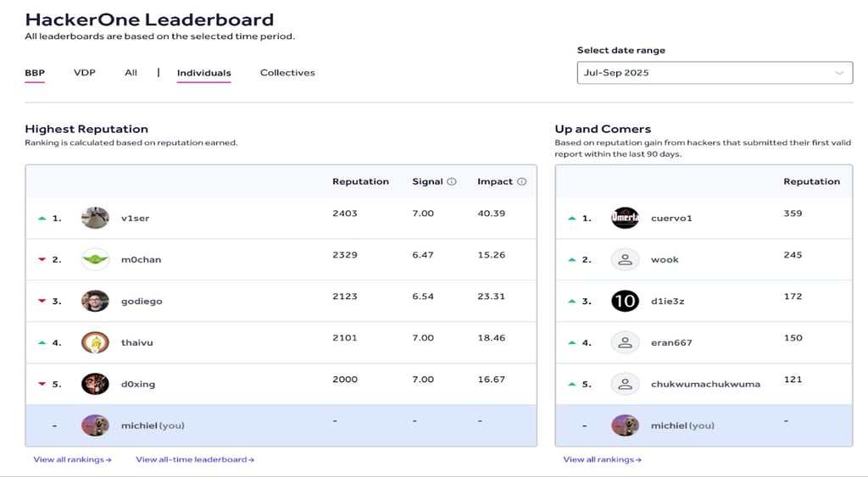Viewport: 868px width, 477px height.
Task: Click the Impact column header
Action: point(495,181)
